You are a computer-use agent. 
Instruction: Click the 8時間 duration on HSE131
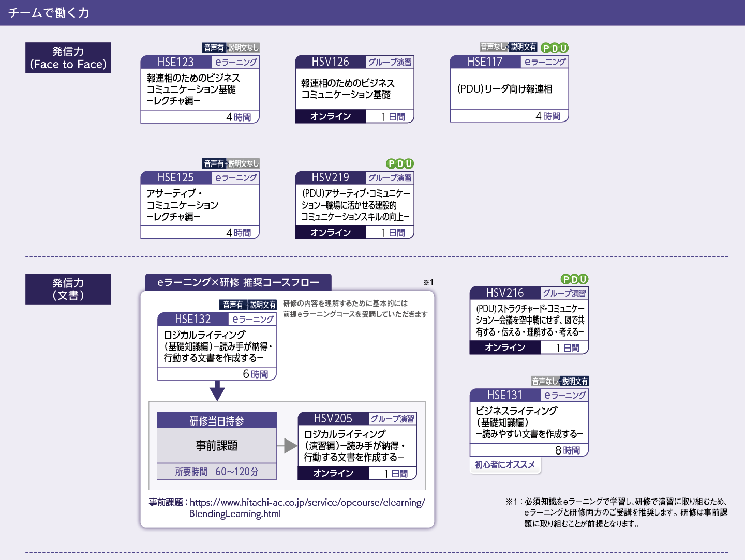pyautogui.click(x=568, y=450)
